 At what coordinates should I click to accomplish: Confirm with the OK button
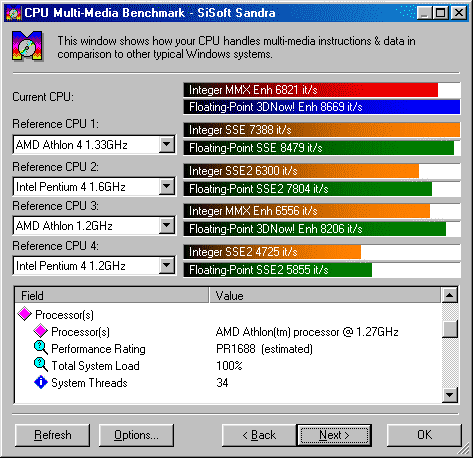(x=424, y=435)
